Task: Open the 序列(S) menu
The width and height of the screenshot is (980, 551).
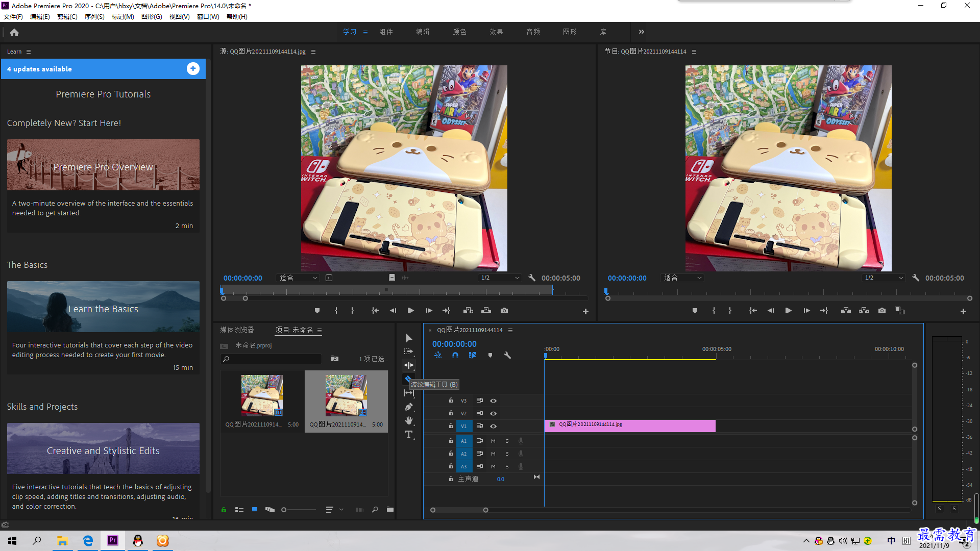Action: pos(94,17)
